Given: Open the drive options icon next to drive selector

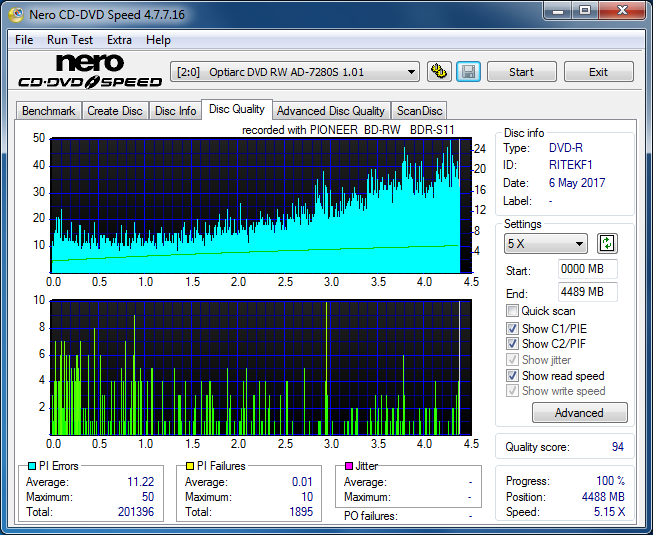Looking at the screenshot, I should [439, 72].
